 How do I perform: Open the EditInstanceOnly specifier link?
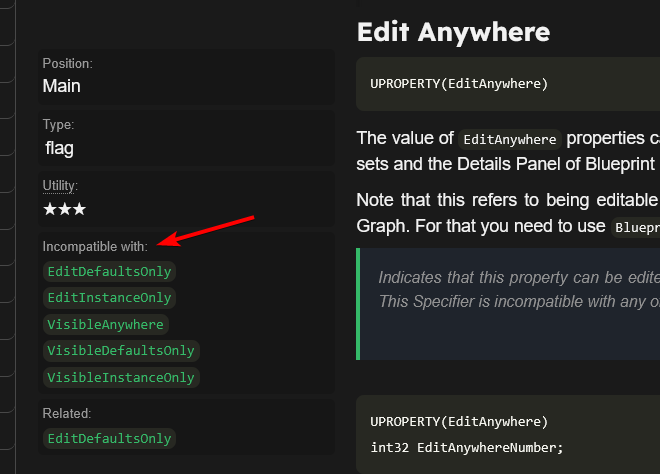coord(109,298)
